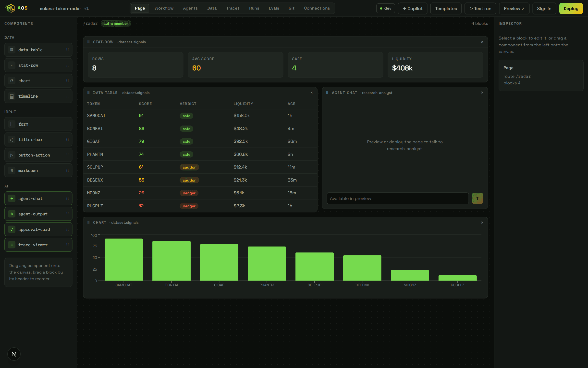Viewport: 588px width, 368px height.
Task: Click the agent-output diamond icon
Action: (x=12, y=214)
